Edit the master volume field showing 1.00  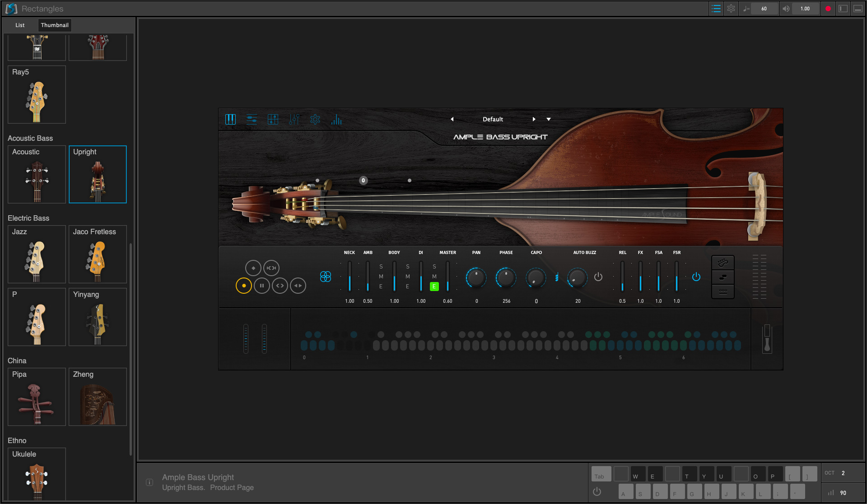tap(805, 9)
